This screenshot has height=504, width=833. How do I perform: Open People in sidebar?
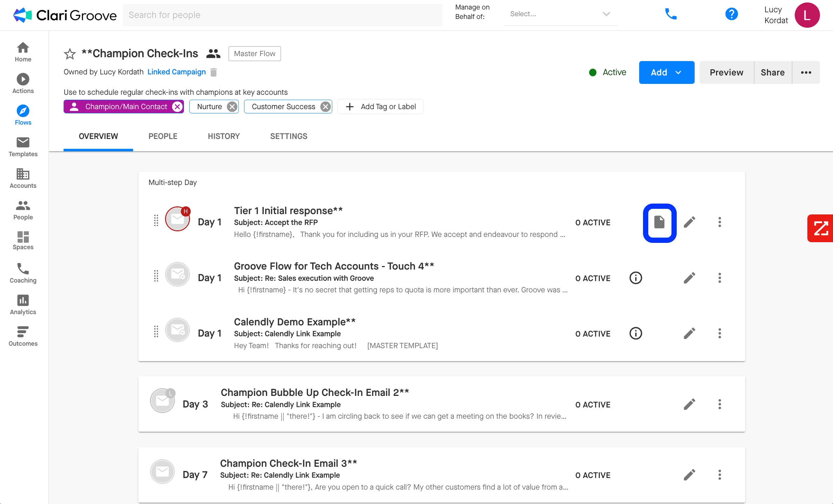point(23,210)
